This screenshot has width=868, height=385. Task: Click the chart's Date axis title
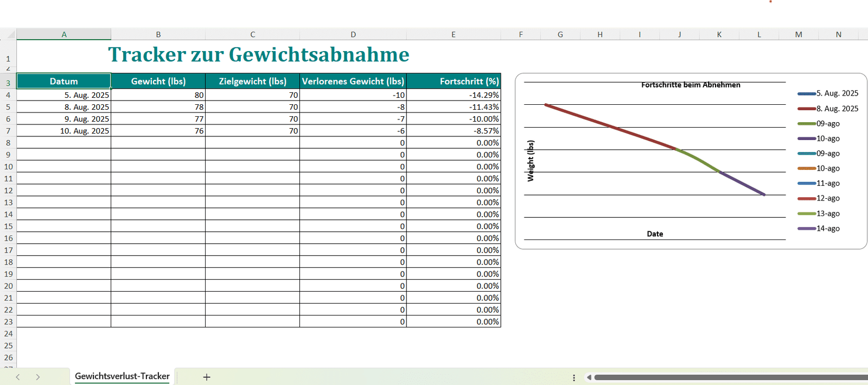(x=655, y=234)
